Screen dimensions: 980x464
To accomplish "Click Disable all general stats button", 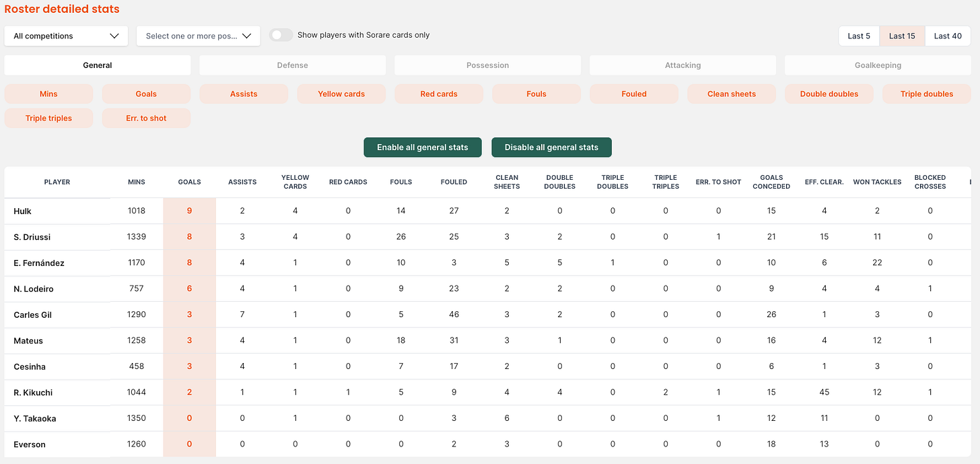I will 551,147.
